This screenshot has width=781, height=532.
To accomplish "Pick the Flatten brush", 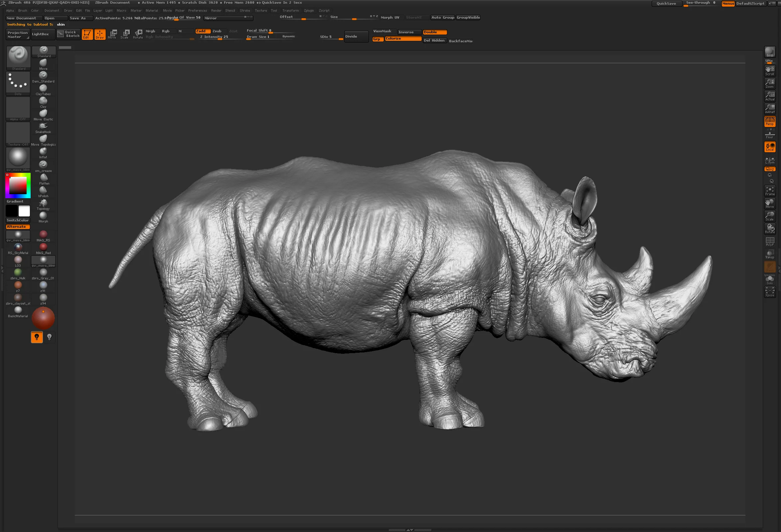I will pyautogui.click(x=43, y=179).
